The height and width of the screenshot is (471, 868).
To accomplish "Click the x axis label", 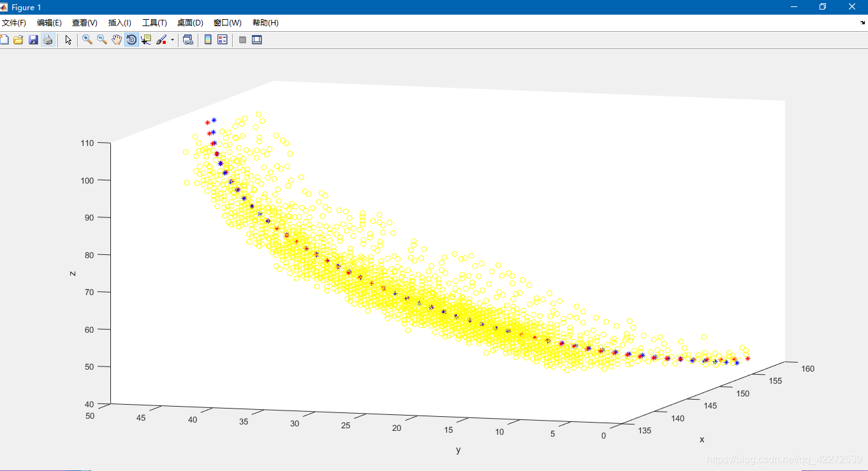I will (702, 439).
